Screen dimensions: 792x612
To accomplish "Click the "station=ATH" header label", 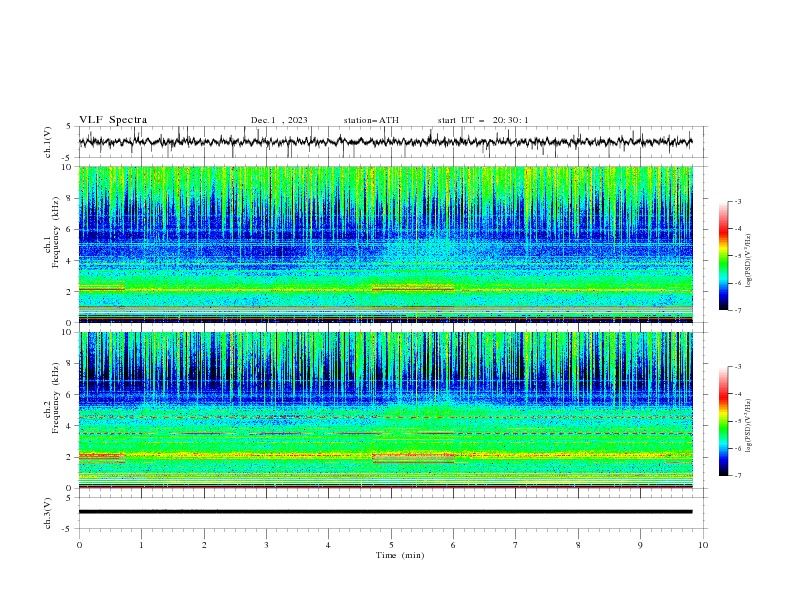I will pyautogui.click(x=371, y=120).
